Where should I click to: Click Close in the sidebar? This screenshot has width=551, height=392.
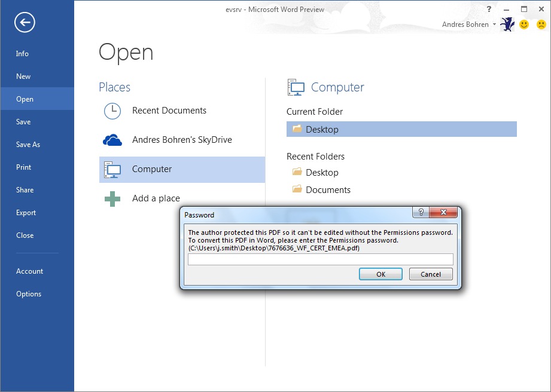click(25, 235)
